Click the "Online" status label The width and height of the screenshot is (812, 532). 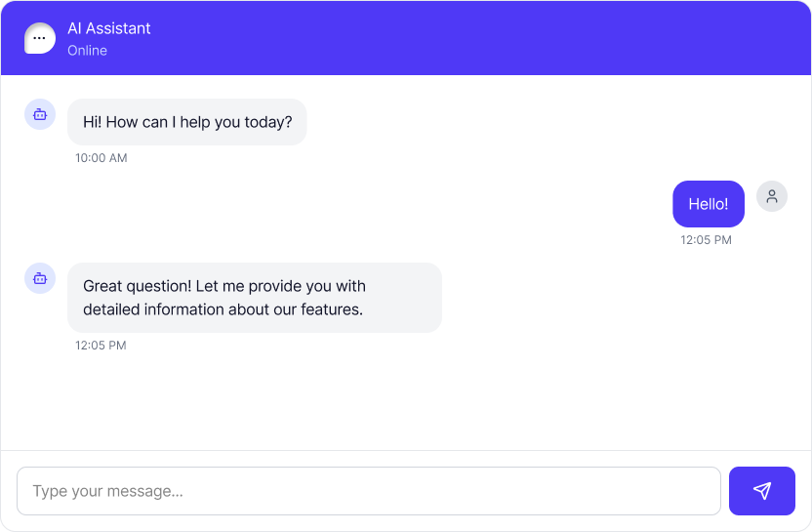(x=87, y=51)
